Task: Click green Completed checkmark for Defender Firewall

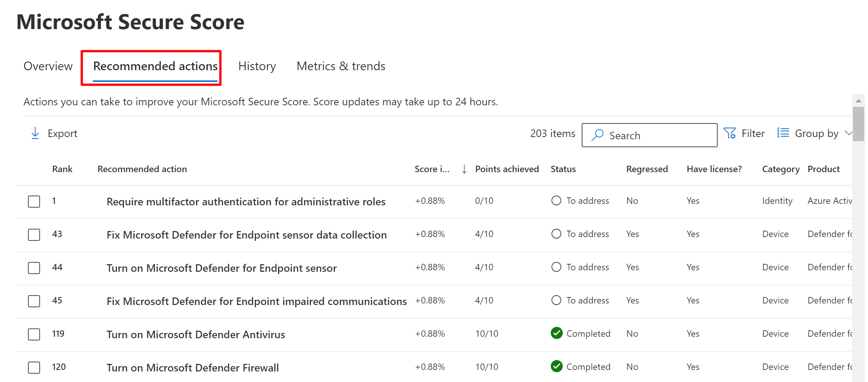Action: (556, 367)
